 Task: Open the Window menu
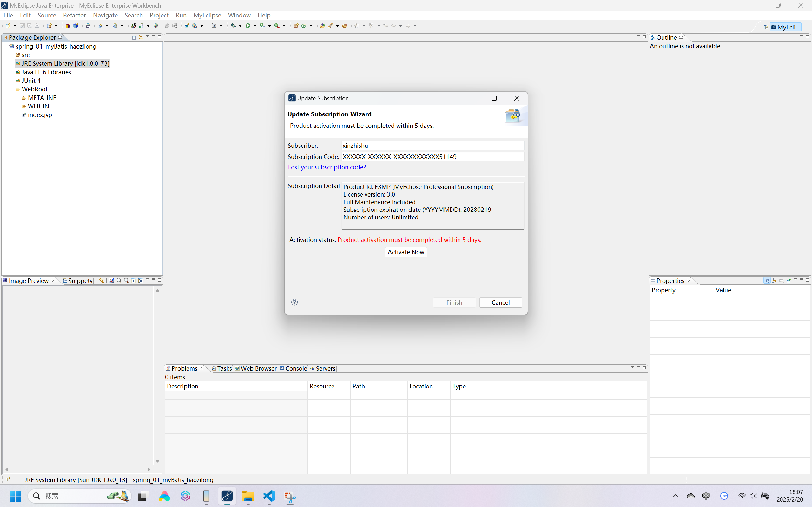tap(239, 15)
